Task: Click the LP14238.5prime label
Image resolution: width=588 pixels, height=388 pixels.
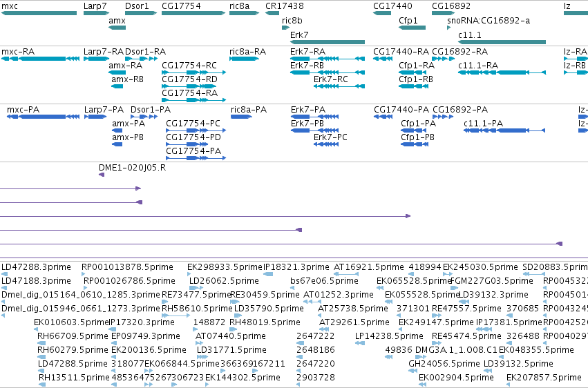Action: click(x=389, y=336)
